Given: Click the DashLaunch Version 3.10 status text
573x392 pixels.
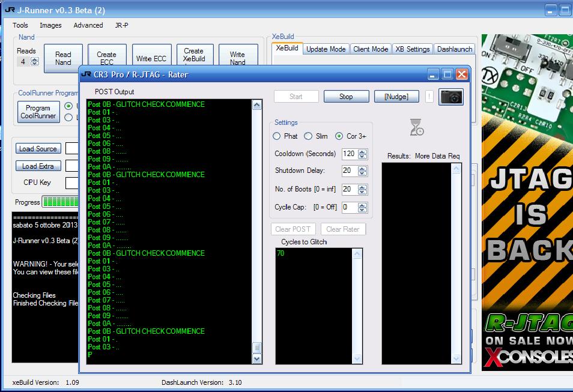Looking at the screenshot, I should tap(202, 382).
